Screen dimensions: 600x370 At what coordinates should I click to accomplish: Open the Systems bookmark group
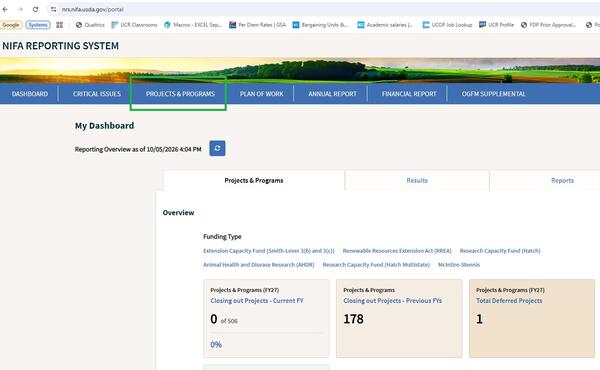click(38, 25)
